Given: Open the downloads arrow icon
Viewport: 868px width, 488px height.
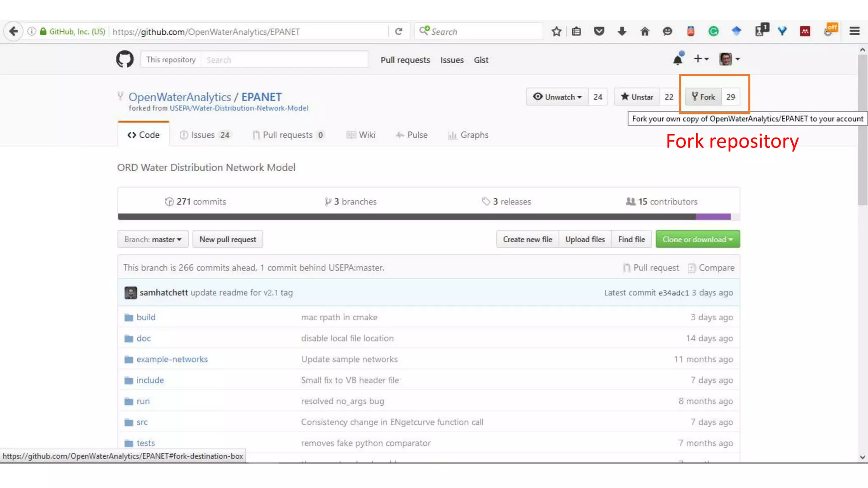Looking at the screenshot, I should click(622, 31).
